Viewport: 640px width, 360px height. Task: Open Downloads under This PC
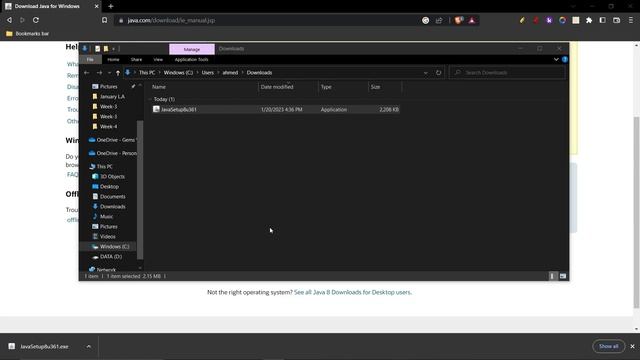(112, 207)
